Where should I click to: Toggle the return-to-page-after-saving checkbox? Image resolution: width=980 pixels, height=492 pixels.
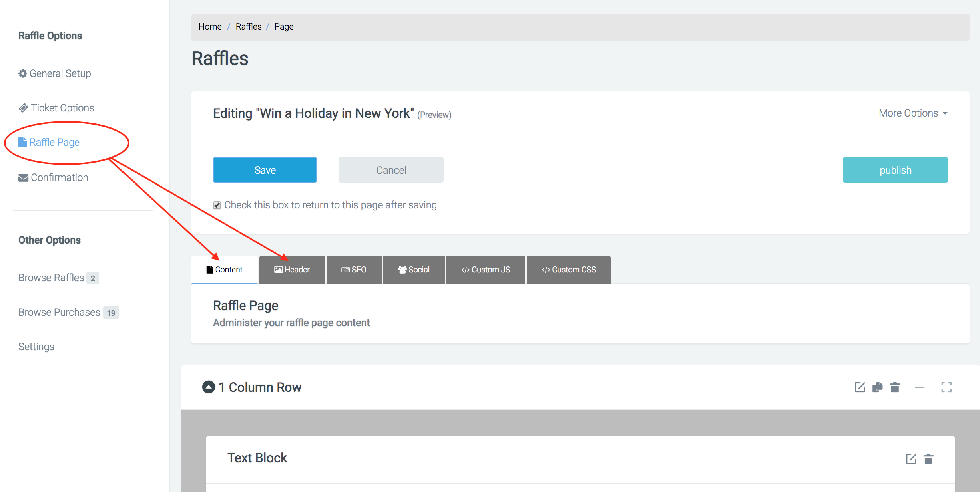pos(217,205)
